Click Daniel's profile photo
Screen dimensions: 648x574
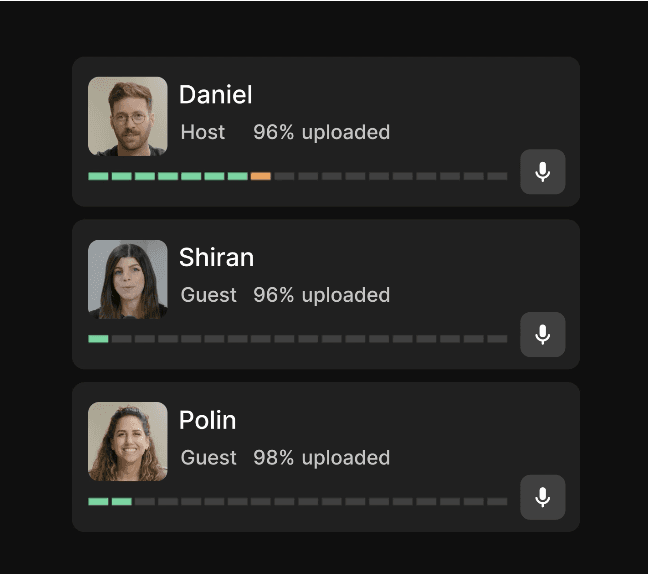(128, 117)
